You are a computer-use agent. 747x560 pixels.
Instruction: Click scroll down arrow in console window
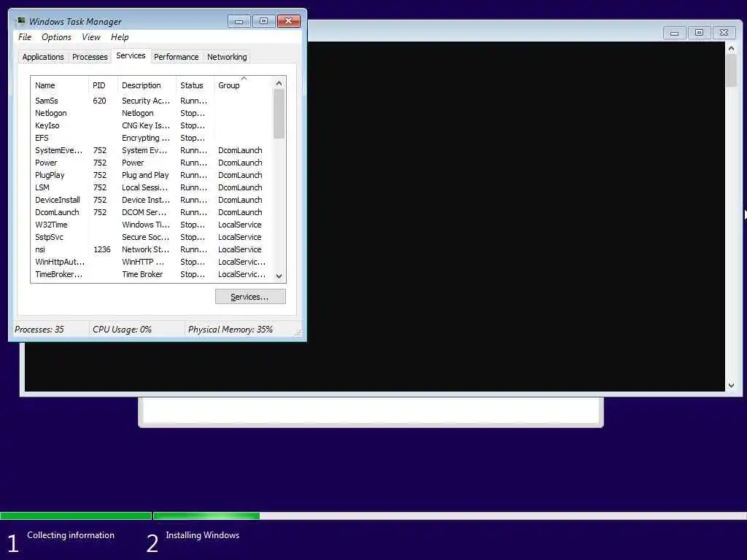tap(731, 385)
